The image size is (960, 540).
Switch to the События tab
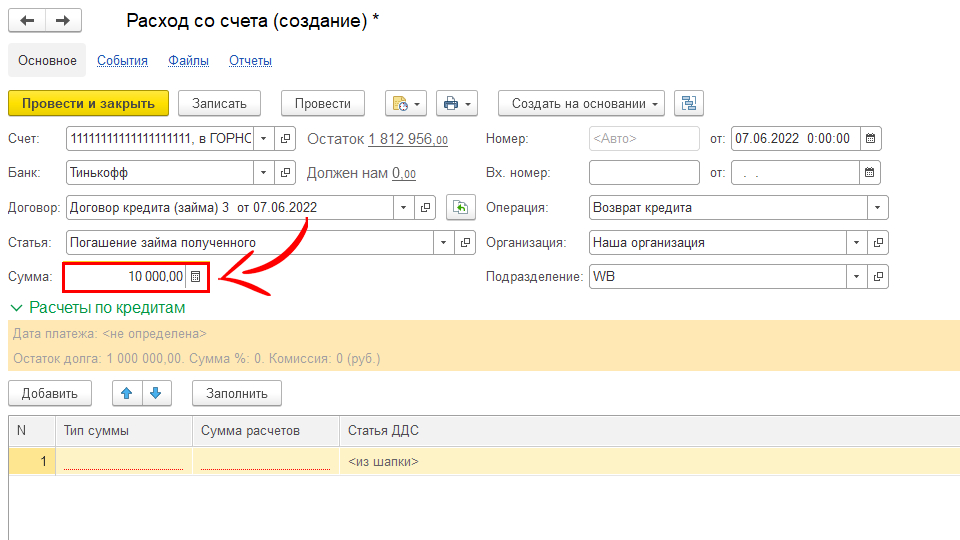122,60
